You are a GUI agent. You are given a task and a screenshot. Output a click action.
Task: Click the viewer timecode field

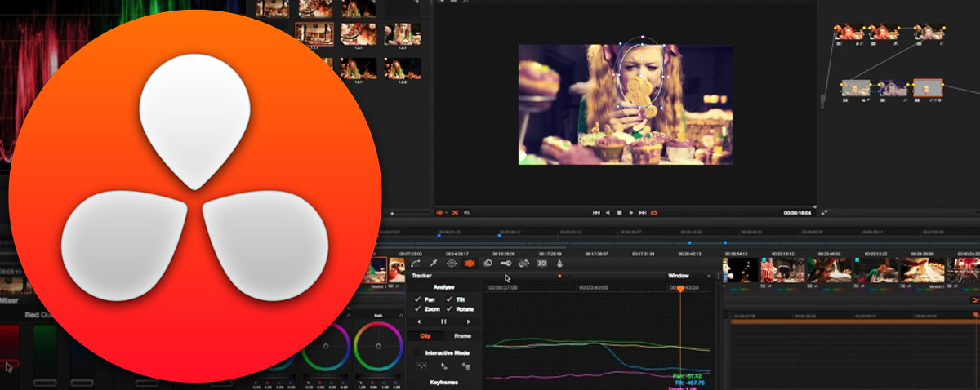coord(797,212)
